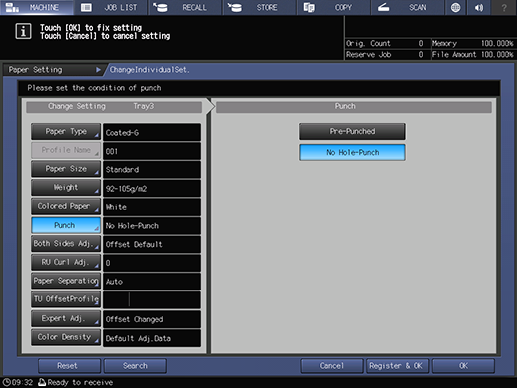Click the Auto paper separation value
Viewport: 517px width, 388px height.
[152, 282]
